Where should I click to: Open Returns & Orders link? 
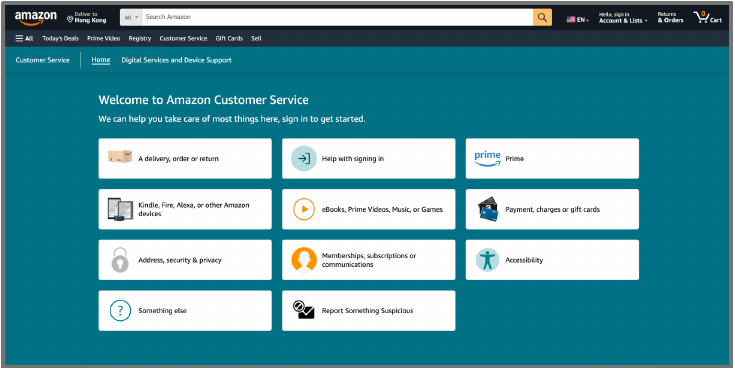670,18
